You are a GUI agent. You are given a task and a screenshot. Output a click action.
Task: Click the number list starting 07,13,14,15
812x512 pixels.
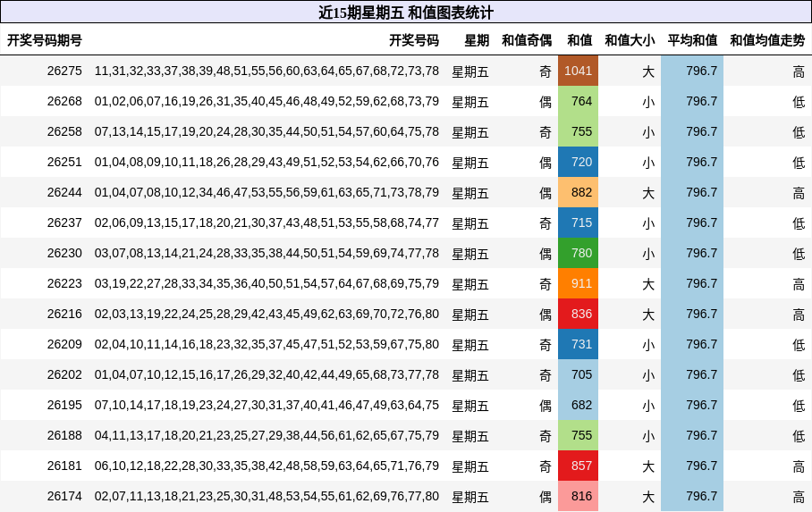(x=266, y=131)
